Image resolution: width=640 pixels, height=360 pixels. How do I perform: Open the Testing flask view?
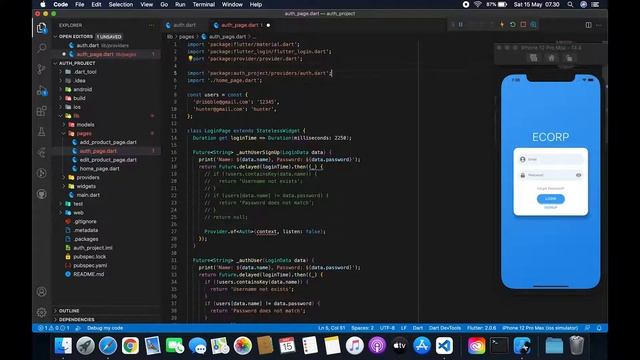42,132
